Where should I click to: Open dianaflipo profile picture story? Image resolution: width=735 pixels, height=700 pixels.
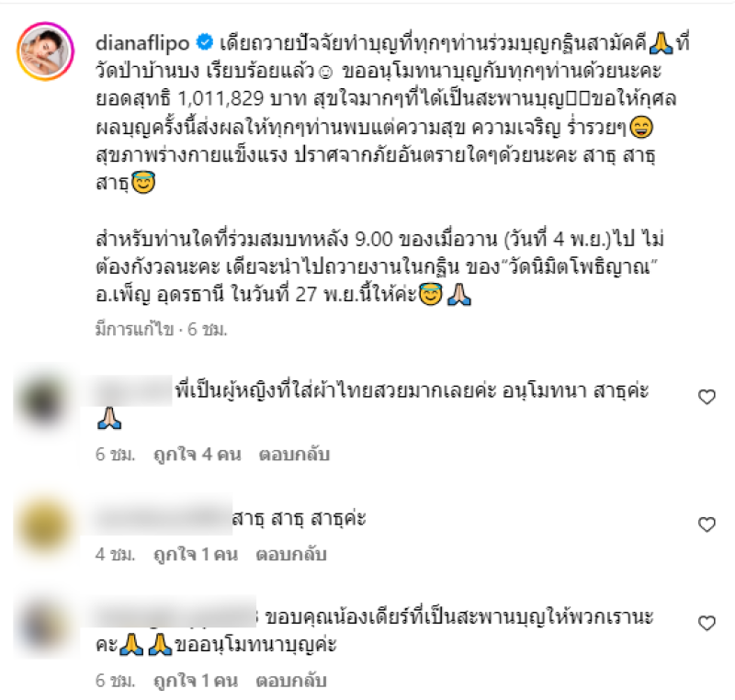click(x=45, y=51)
